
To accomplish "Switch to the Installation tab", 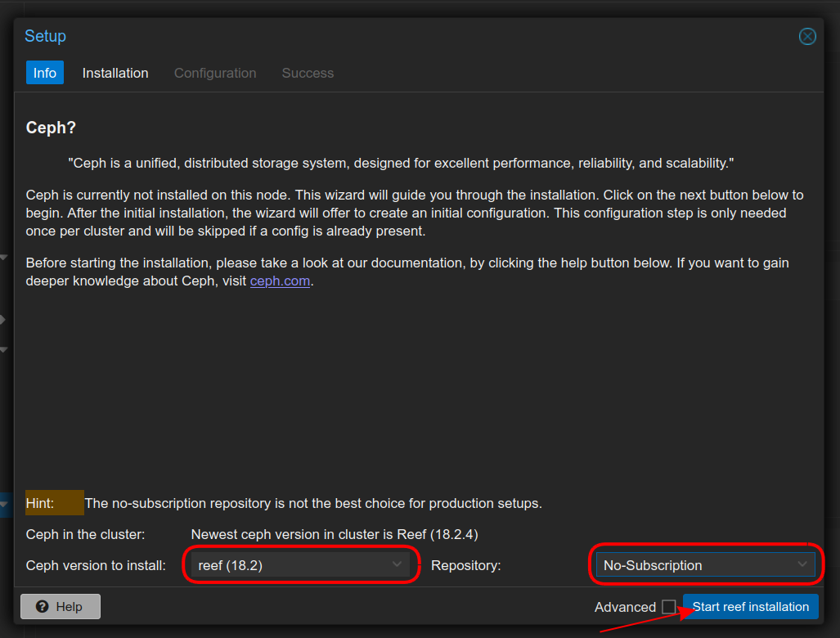I will [x=115, y=73].
